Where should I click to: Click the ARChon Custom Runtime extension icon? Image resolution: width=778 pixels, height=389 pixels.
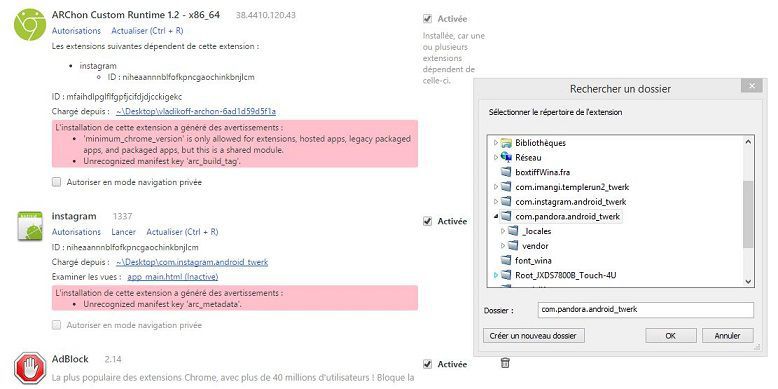(30, 25)
